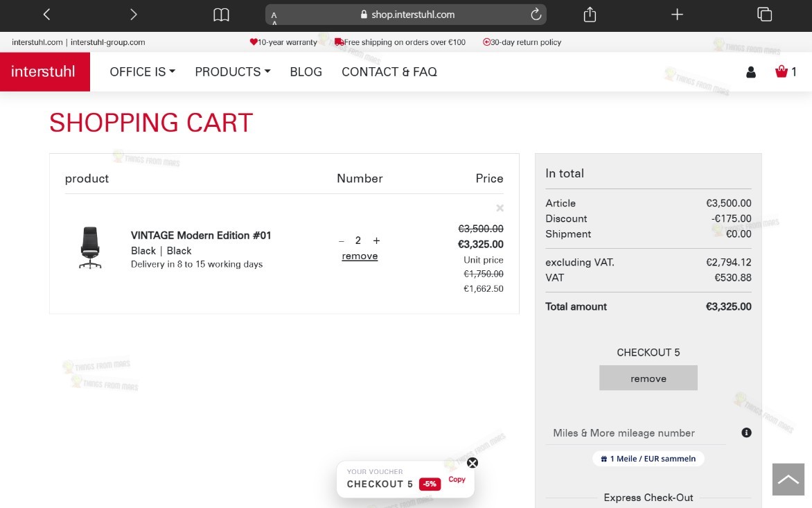Screen dimensions: 812x508
Task: Click the Total amount €3,325.00 value
Action: (x=729, y=306)
